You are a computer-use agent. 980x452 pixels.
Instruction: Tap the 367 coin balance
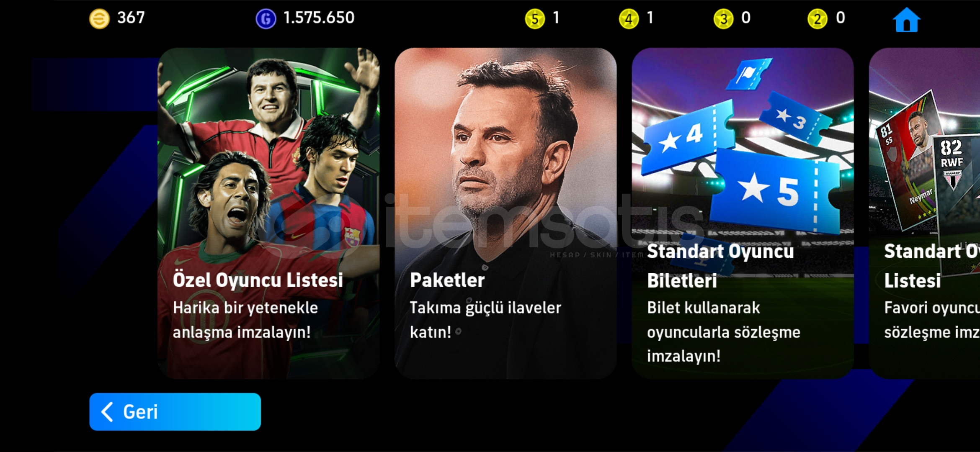click(131, 18)
